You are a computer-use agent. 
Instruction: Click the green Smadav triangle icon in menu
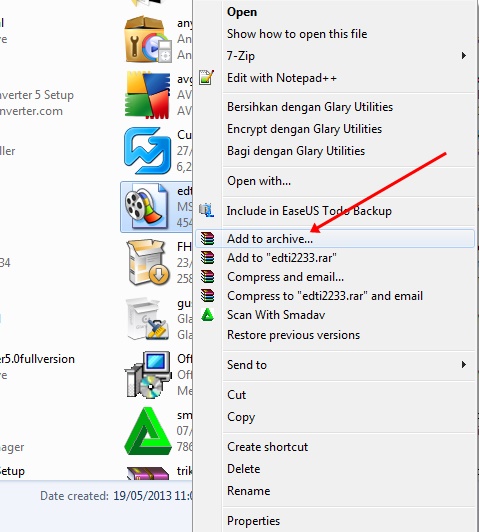pos(207,315)
